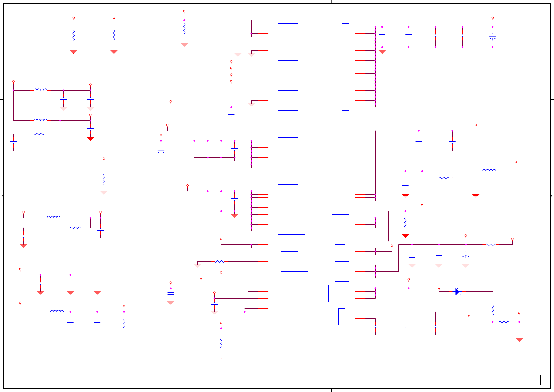The image size is (554, 392).
Task: Select polarized capacitor in top-right decoupling row
Action: pyautogui.click(x=493, y=37)
